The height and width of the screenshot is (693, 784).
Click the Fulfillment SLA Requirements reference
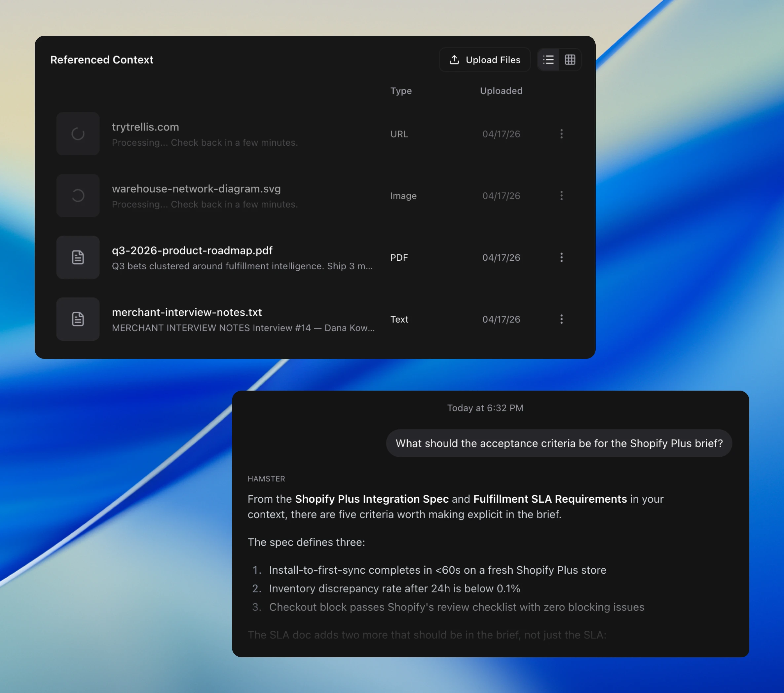point(550,499)
